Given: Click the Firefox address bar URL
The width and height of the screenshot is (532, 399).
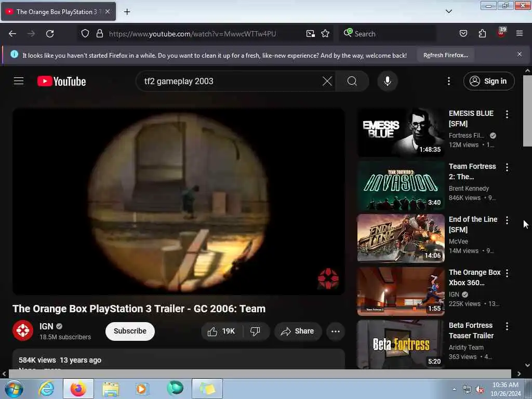Looking at the screenshot, I should pyautogui.click(x=192, y=34).
